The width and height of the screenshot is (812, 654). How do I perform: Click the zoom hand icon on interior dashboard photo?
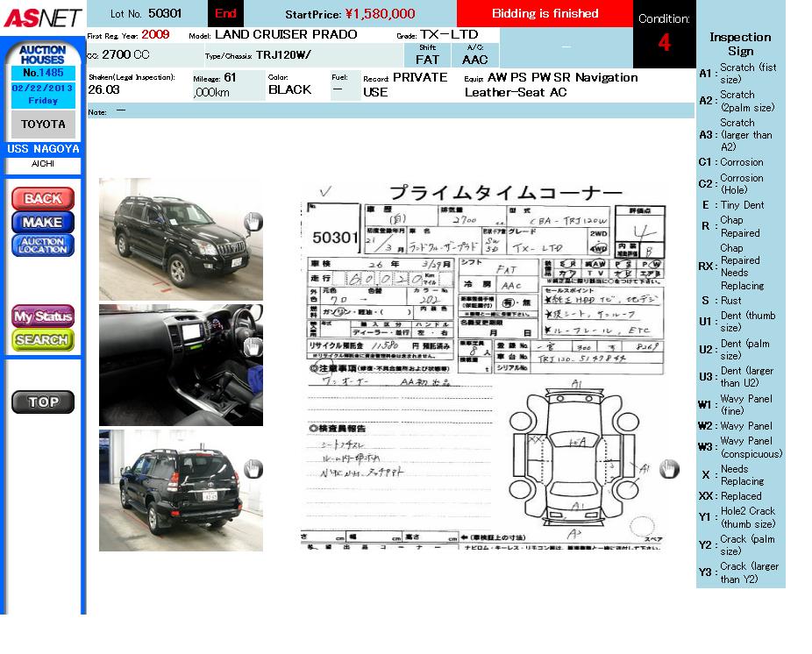pos(253,347)
